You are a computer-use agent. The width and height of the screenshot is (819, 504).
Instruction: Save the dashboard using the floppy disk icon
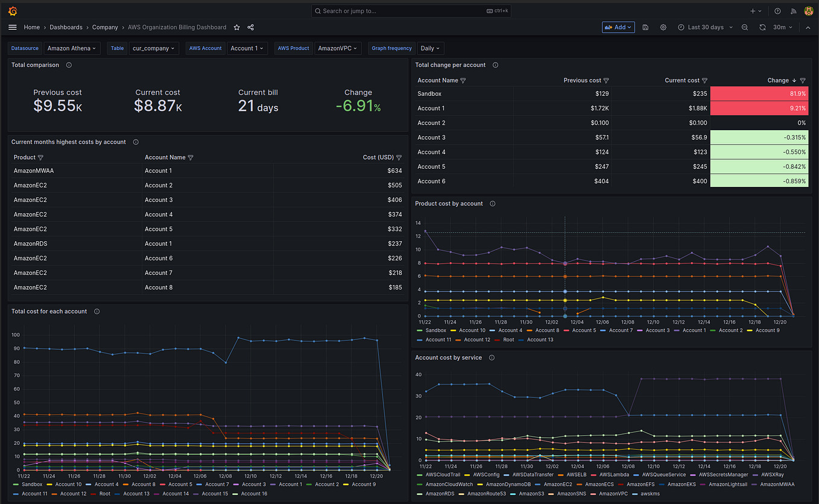click(645, 27)
